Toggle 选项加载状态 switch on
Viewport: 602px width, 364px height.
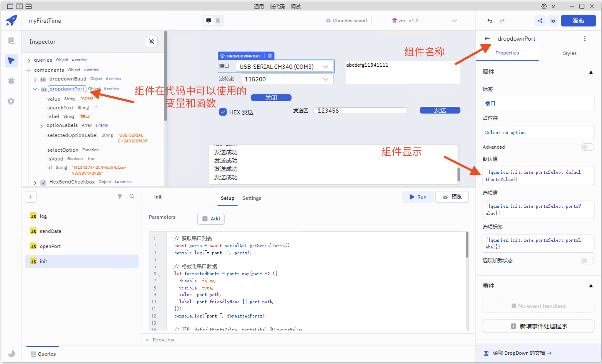coord(587,260)
